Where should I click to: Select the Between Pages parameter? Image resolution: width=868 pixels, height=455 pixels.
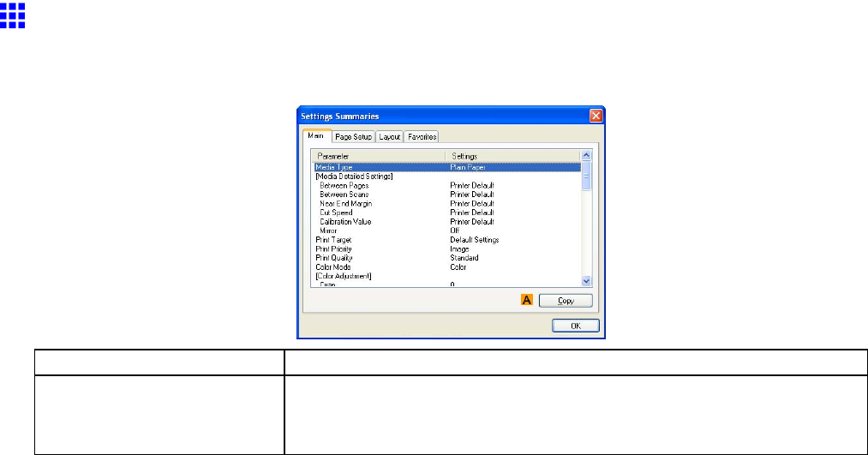(344, 185)
